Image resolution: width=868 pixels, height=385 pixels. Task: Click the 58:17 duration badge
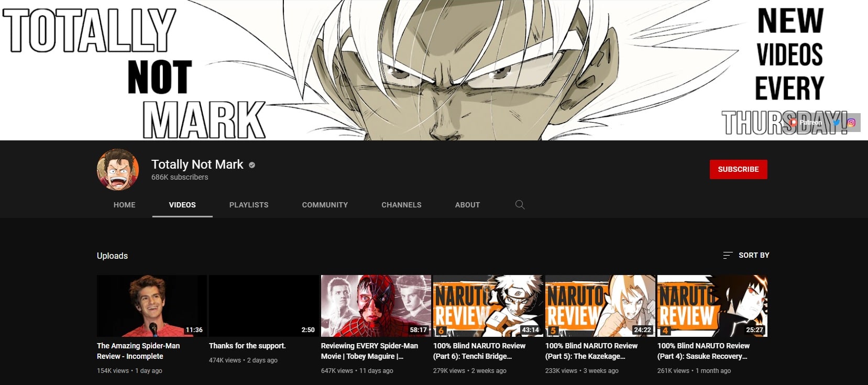419,330
